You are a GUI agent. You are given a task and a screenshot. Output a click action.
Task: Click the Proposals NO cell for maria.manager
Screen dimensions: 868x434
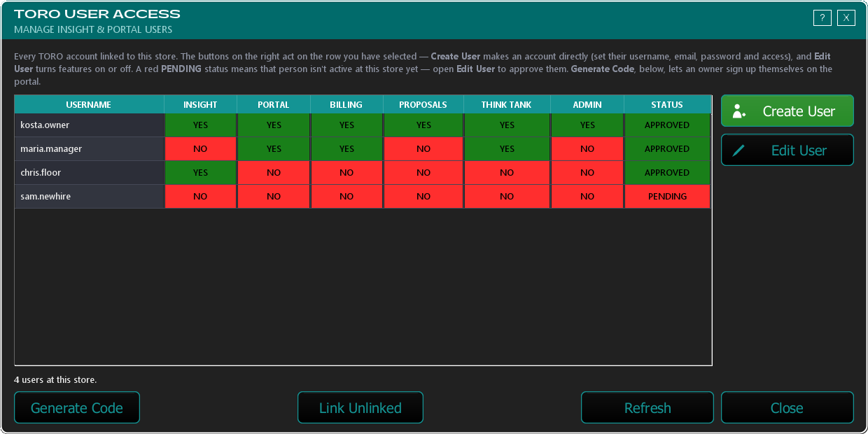coord(423,149)
